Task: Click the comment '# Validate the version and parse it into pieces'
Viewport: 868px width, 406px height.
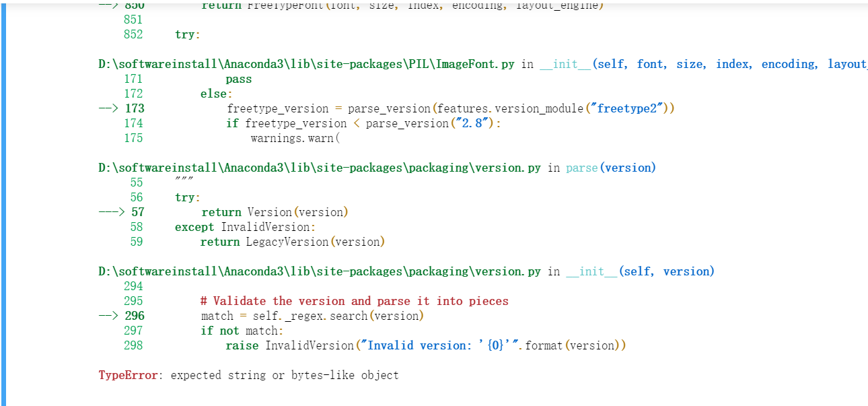Action: [355, 301]
